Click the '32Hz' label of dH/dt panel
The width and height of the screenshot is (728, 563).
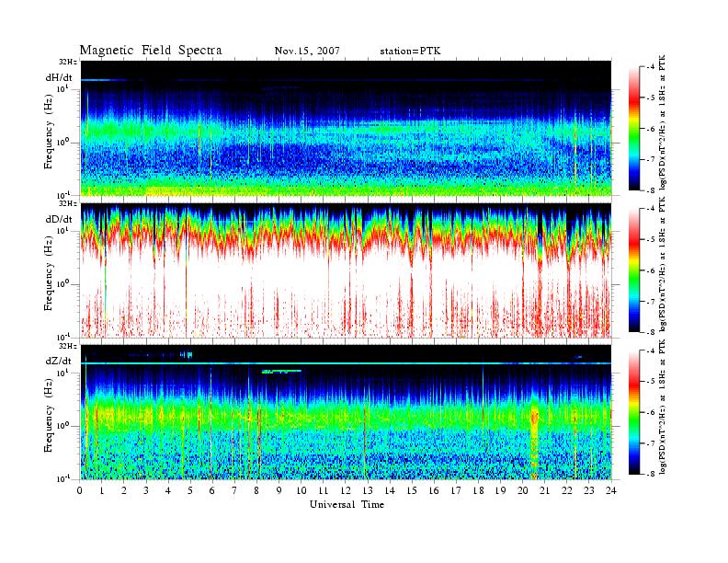pos(68,62)
